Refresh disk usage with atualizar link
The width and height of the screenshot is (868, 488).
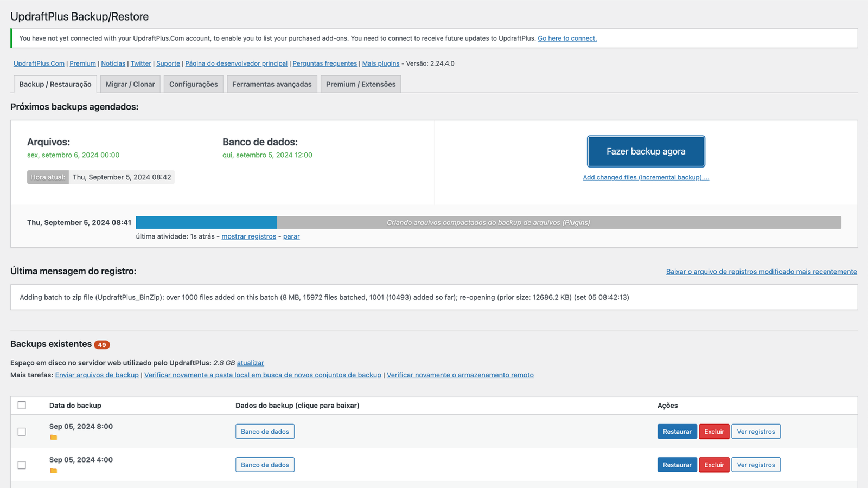click(251, 363)
